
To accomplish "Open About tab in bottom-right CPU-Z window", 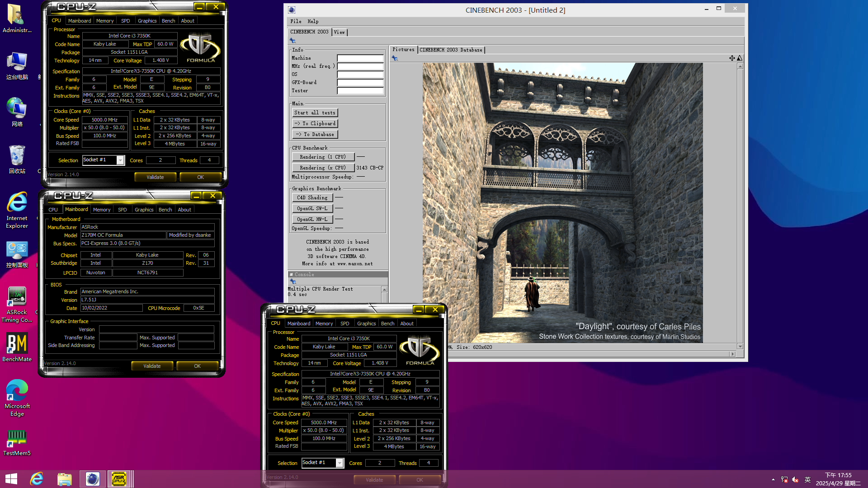I will [x=407, y=324].
